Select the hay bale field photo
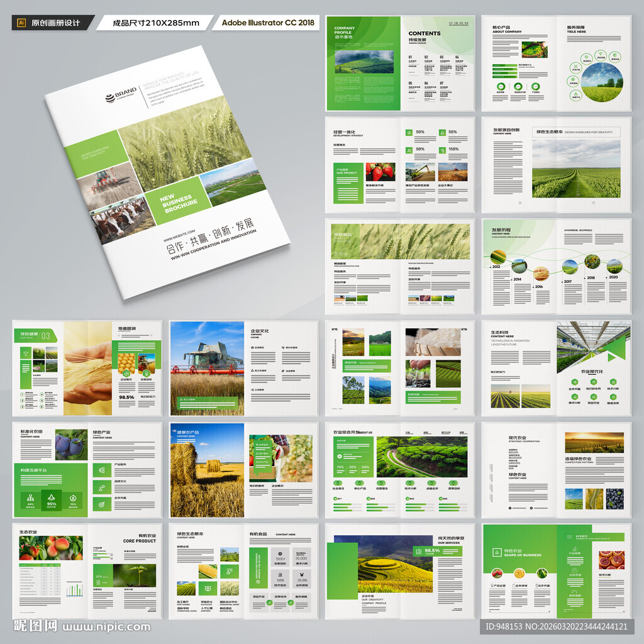 207,470
